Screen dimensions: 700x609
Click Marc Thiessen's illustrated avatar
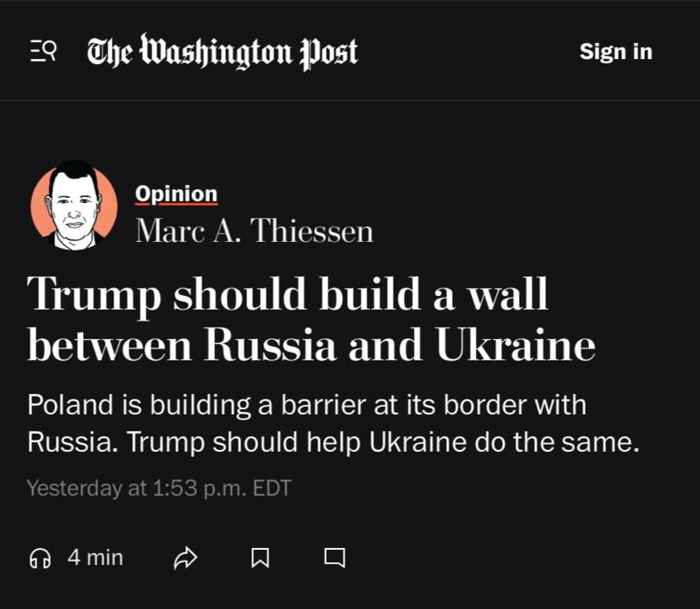click(x=74, y=206)
